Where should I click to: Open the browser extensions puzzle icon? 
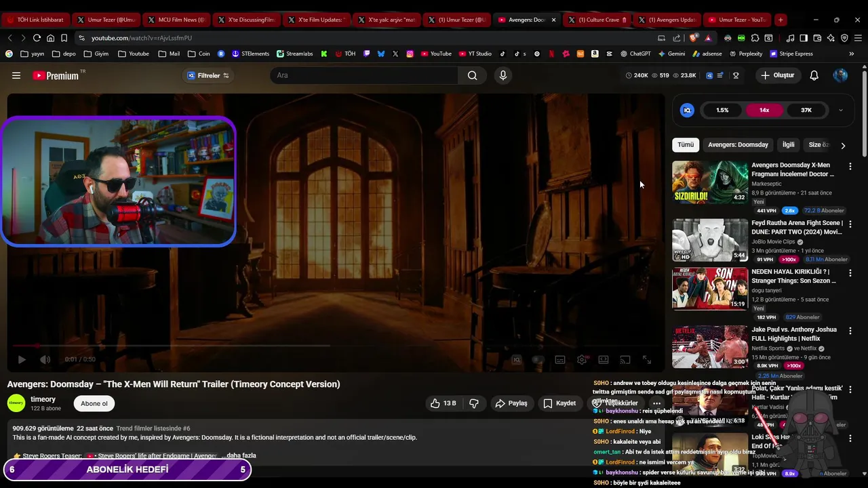[755, 38]
